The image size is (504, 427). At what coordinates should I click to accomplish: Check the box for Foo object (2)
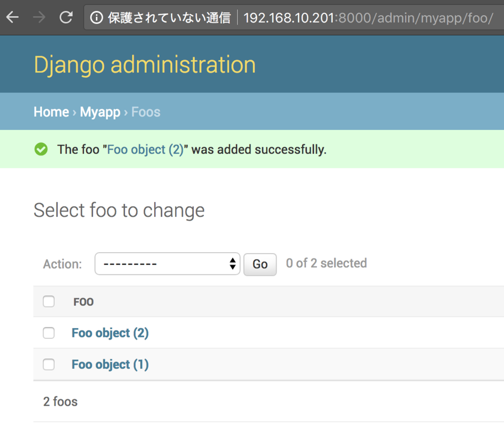[49, 333]
